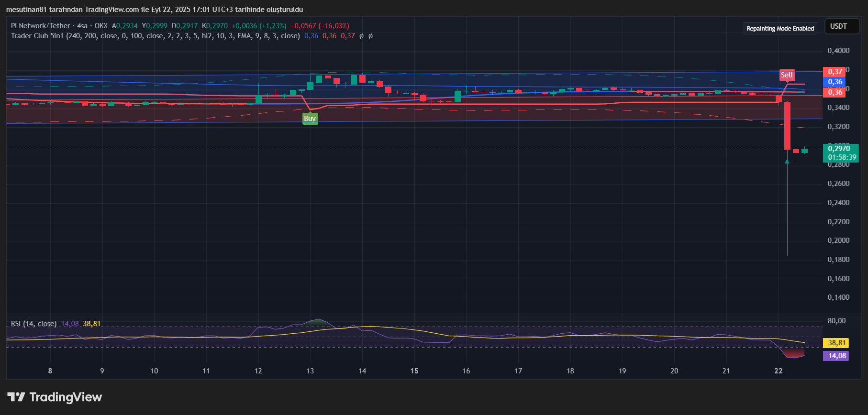Click the green up arrow marker under the crash candle

click(787, 161)
